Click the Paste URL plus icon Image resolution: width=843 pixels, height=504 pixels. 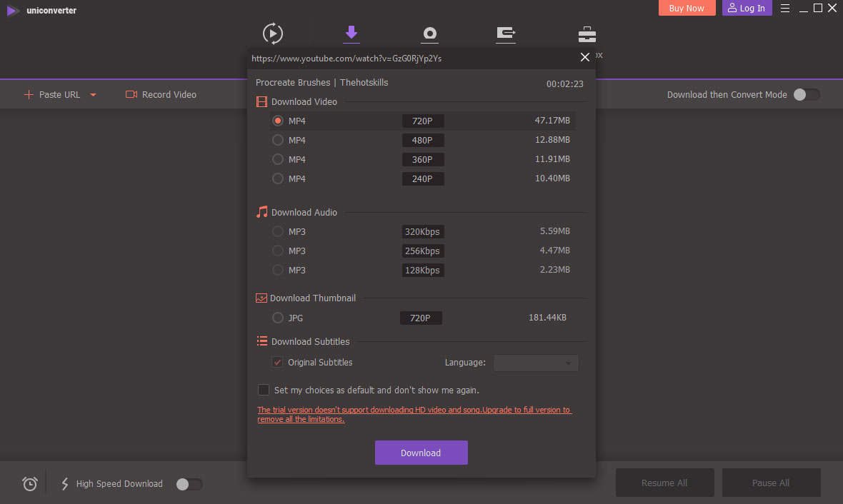(29, 94)
